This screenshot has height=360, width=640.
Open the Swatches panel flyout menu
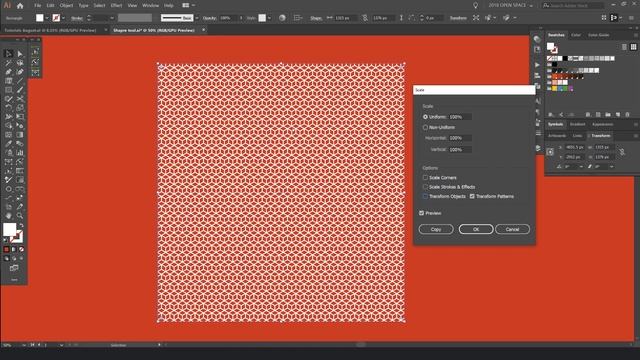pyautogui.click(x=636, y=35)
